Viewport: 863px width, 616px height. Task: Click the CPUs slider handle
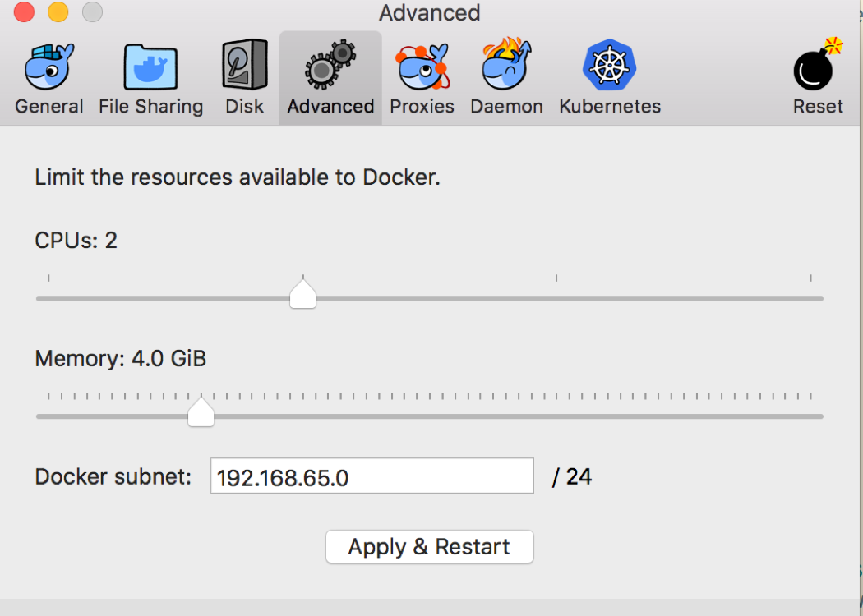[x=302, y=294]
